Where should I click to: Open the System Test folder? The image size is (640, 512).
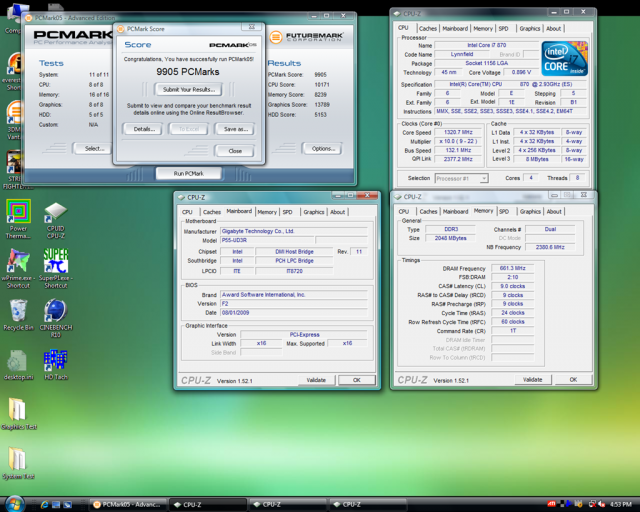18,463
